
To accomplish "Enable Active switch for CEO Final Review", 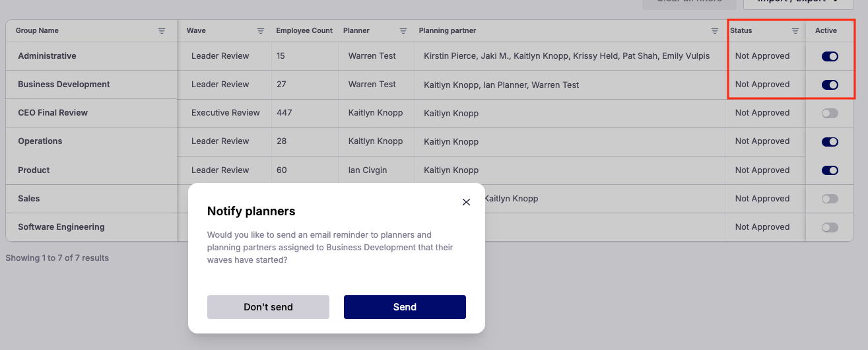I will [x=830, y=113].
